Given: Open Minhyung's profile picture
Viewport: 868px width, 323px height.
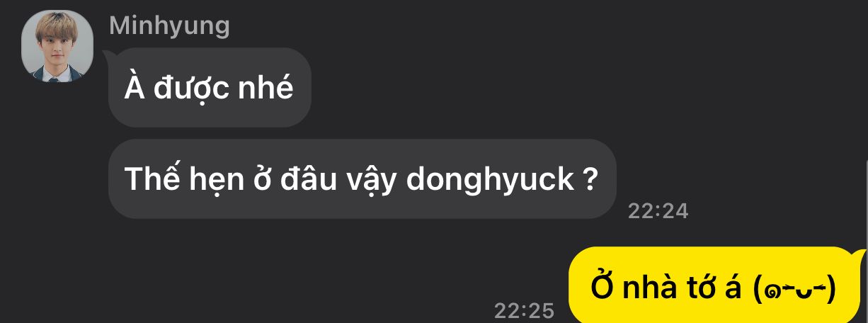Looking at the screenshot, I should coord(57,46).
